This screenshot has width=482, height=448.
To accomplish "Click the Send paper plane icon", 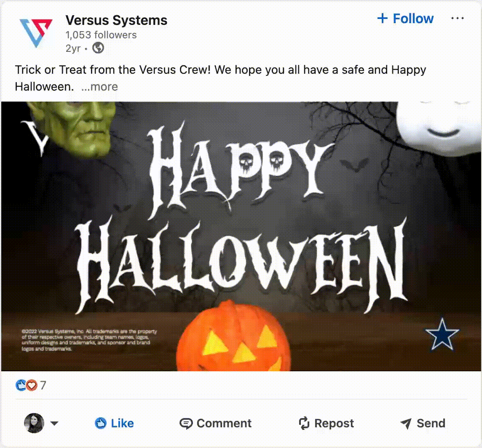I will 406,424.
